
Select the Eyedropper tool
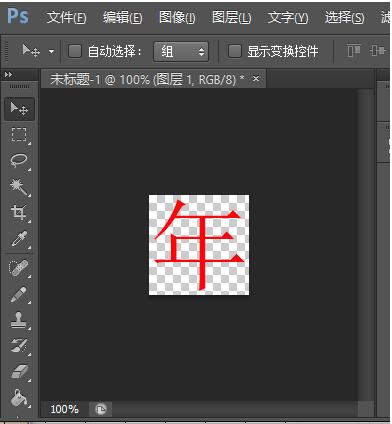coord(19,238)
